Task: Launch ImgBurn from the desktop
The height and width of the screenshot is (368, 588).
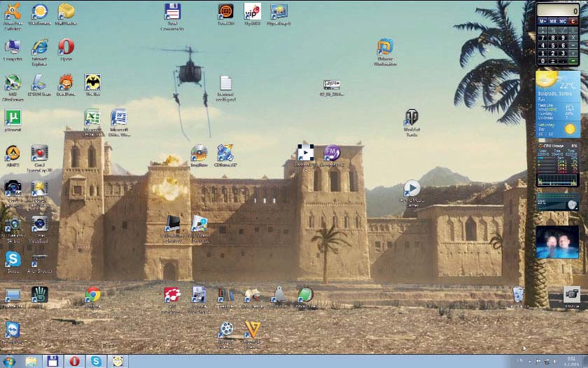Action: click(x=199, y=153)
